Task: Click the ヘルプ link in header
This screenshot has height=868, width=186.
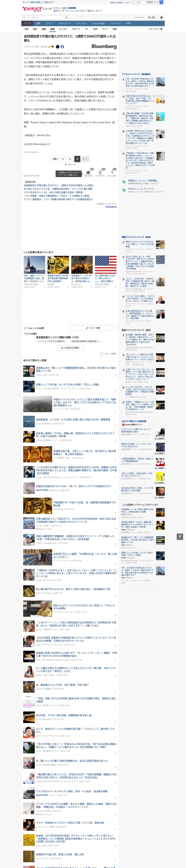Action: [127, 2]
